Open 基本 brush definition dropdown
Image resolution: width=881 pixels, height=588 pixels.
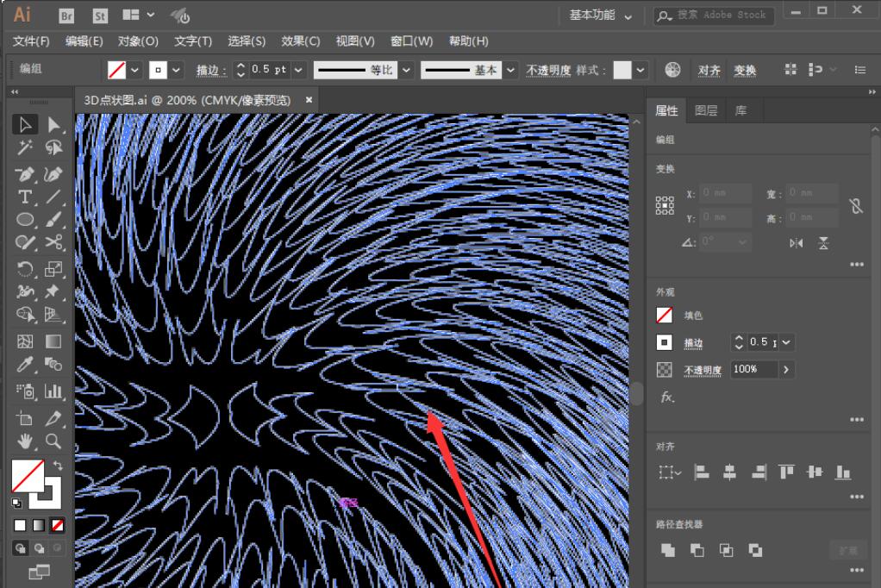point(510,71)
